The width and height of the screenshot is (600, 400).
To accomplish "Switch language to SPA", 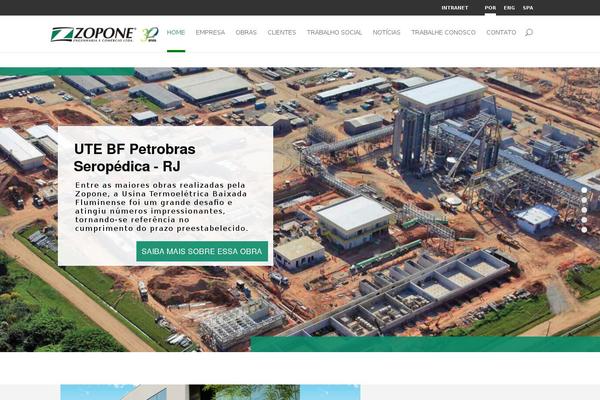I will coord(528,8).
